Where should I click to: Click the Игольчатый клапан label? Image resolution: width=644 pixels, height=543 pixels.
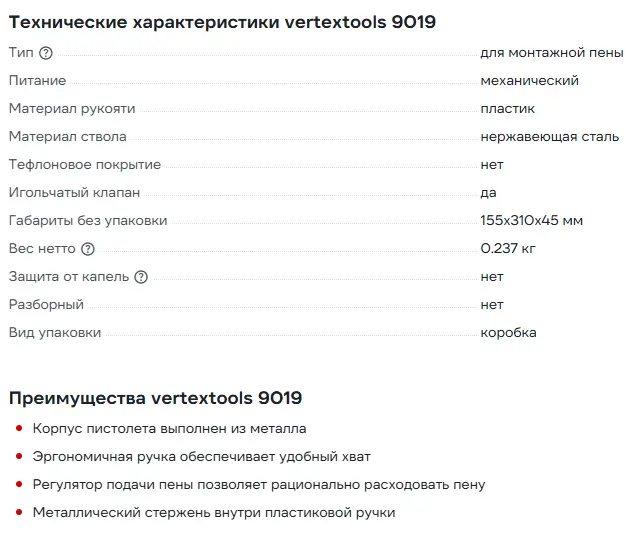75,193
